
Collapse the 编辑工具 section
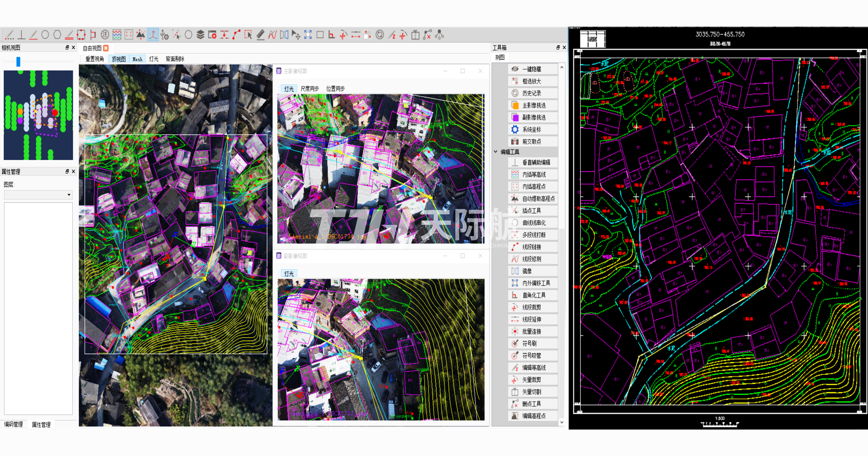coord(496,152)
